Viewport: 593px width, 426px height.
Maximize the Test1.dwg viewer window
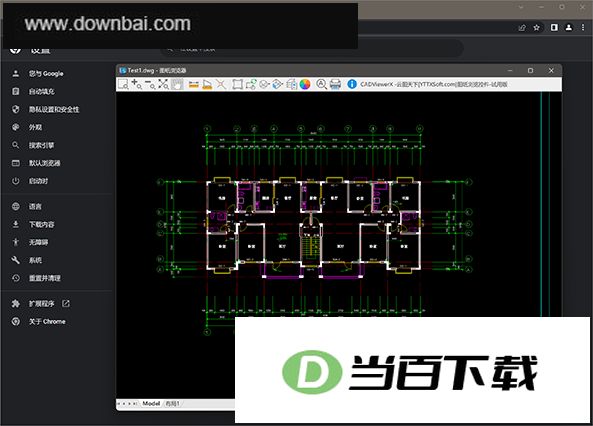click(530, 70)
